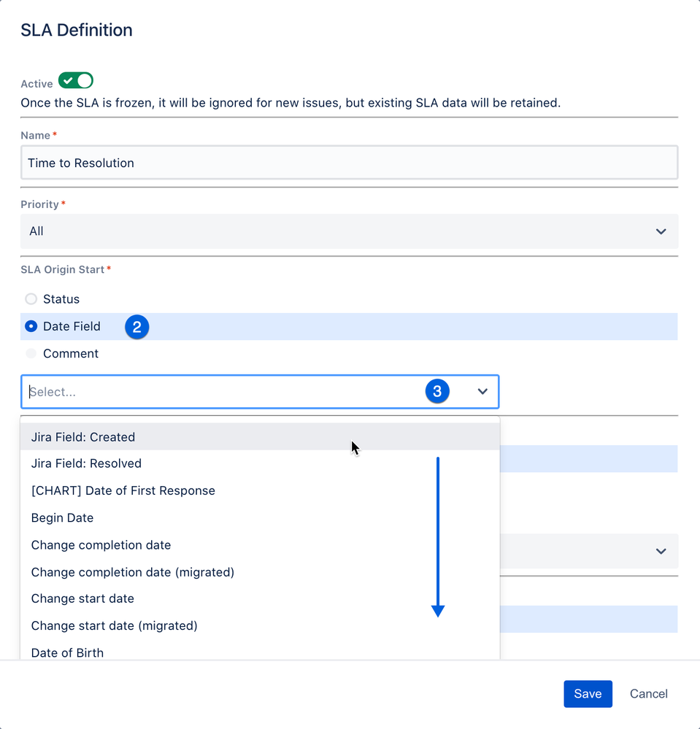Viewport: 700px width, 729px height.
Task: Click the Cancel button
Action: (649, 694)
